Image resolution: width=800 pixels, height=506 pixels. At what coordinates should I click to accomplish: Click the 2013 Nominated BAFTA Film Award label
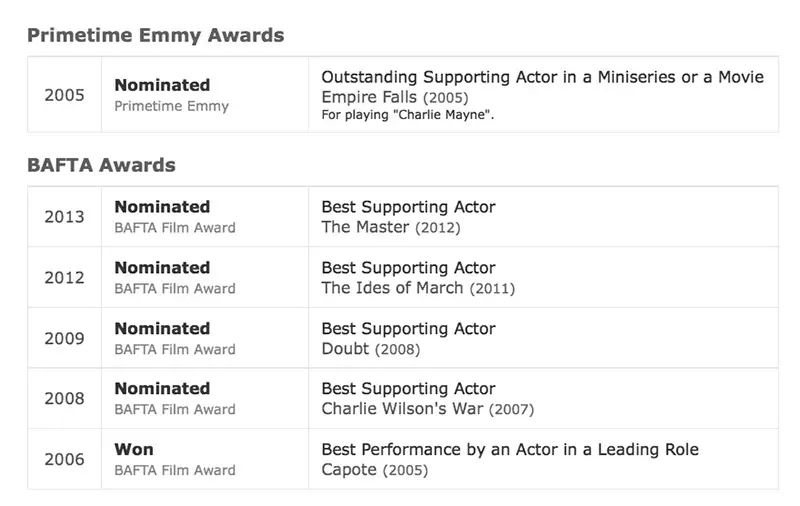(x=175, y=227)
